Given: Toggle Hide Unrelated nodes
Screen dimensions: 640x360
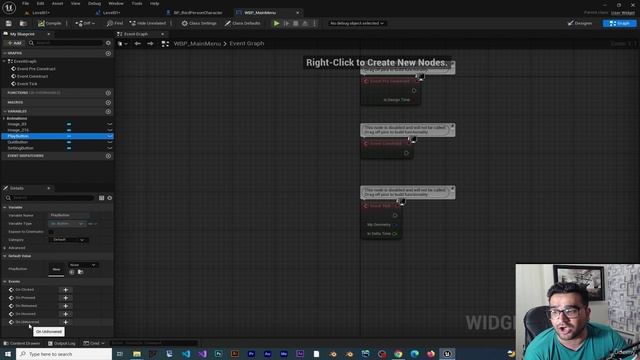Looking at the screenshot, I should click(148, 23).
